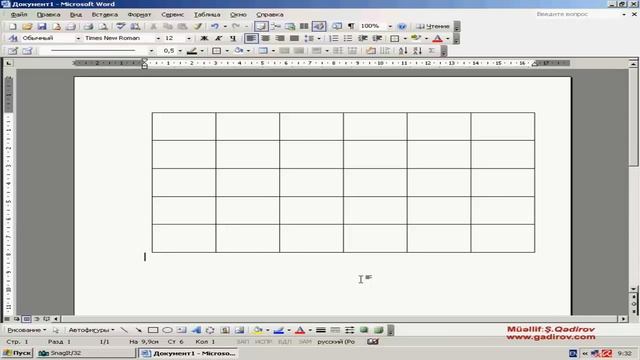The width and height of the screenshot is (640, 360).
Task: Click the AutoSum sigma icon
Action: (x=432, y=51)
